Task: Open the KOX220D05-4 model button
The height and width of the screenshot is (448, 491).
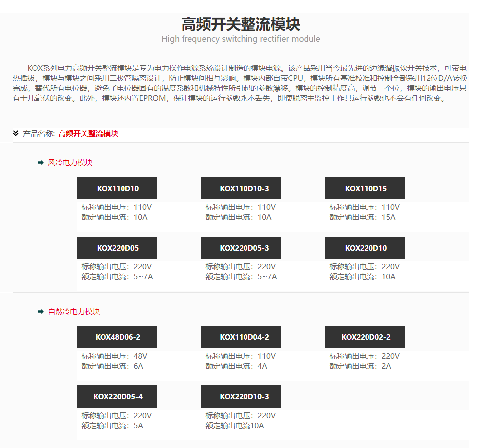Action: [117, 396]
